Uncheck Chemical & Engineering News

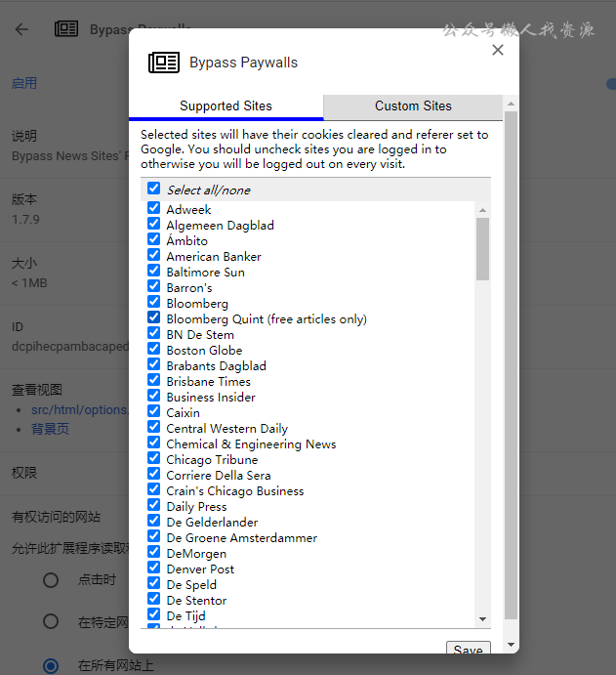[153, 443]
